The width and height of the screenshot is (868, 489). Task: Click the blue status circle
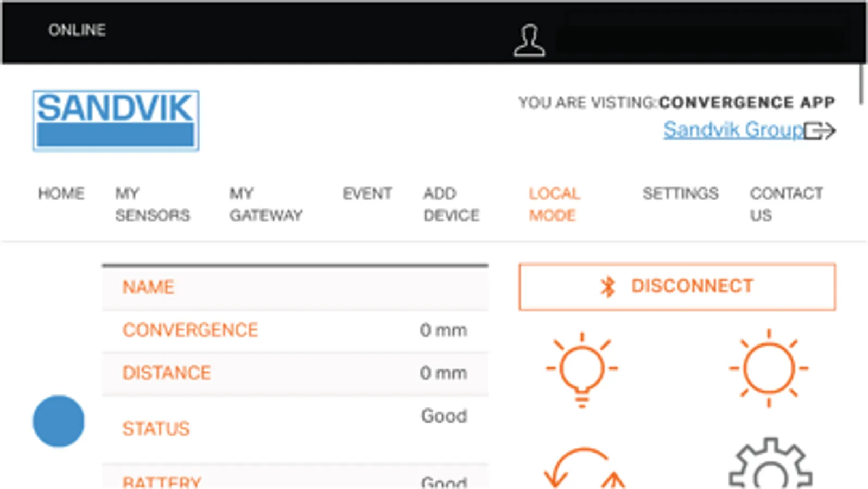[59, 421]
